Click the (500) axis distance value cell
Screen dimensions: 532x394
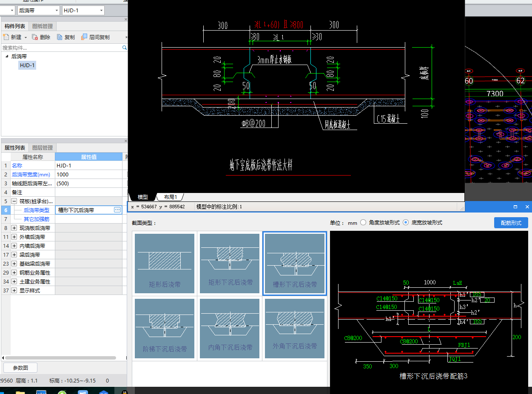[x=88, y=184]
